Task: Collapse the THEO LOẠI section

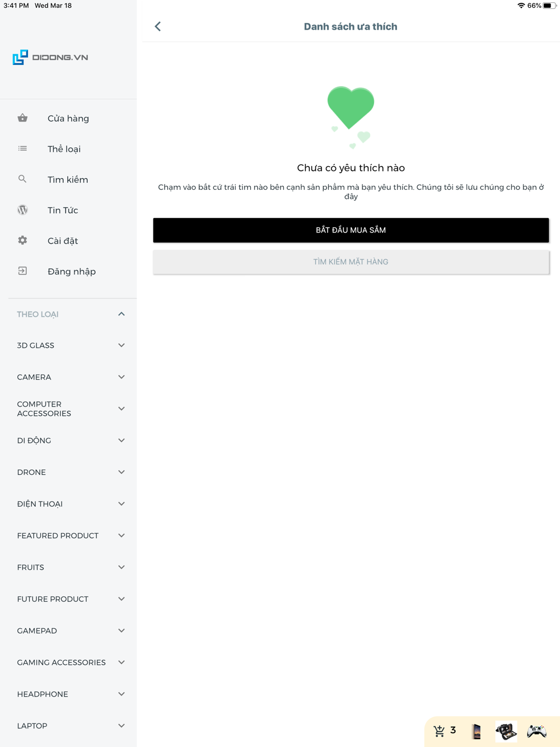Action: pyautogui.click(x=122, y=314)
